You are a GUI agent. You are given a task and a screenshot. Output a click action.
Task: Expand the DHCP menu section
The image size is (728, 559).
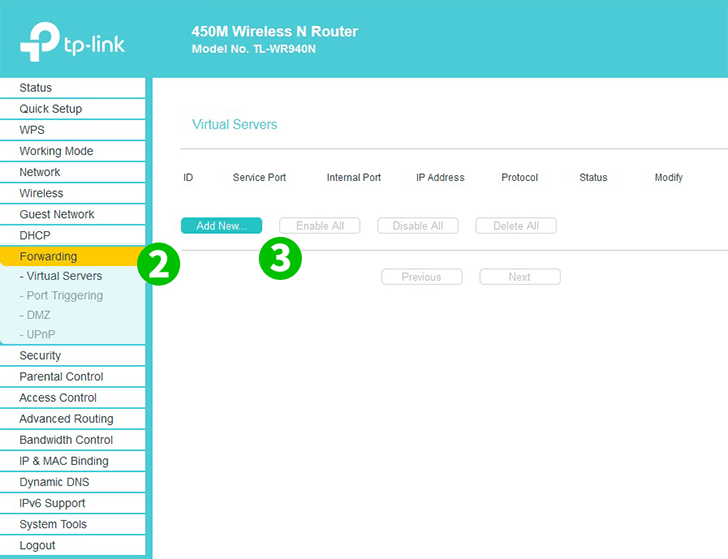coord(35,235)
